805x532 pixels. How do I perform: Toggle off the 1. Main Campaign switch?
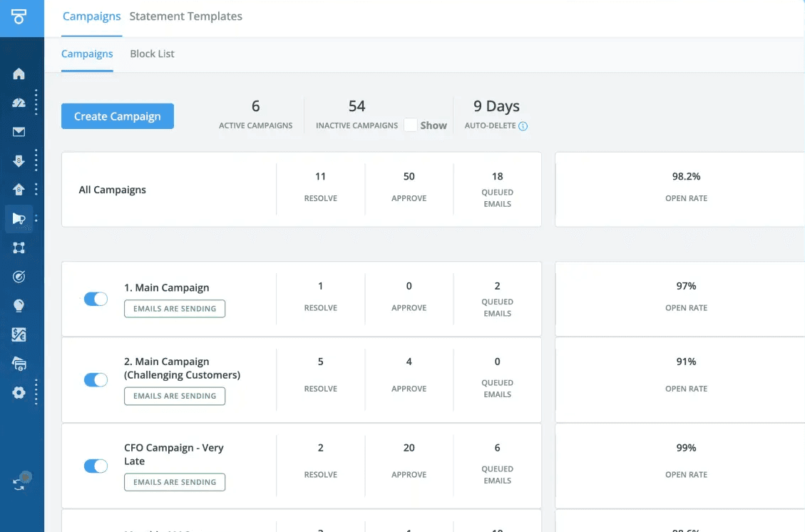click(x=96, y=299)
